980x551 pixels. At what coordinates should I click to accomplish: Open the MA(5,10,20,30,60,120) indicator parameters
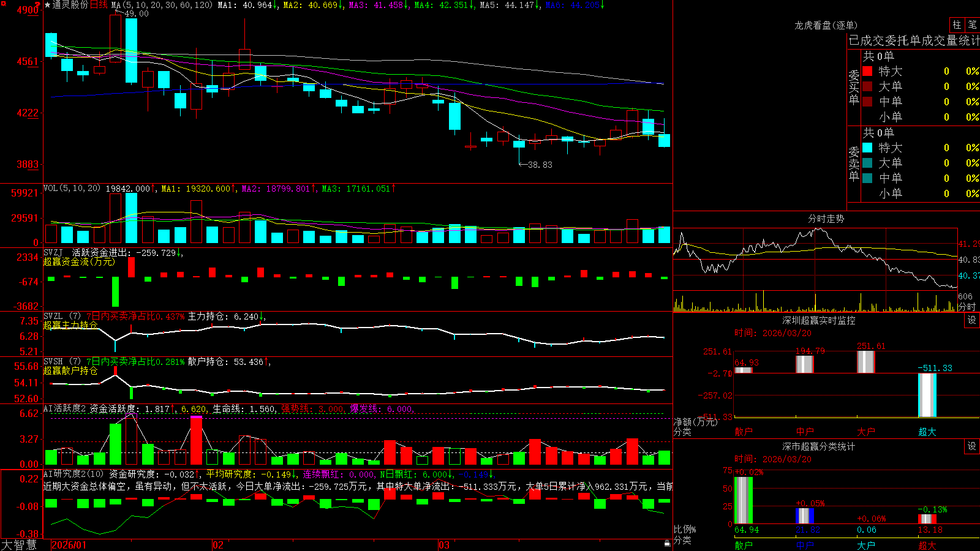click(x=162, y=5)
